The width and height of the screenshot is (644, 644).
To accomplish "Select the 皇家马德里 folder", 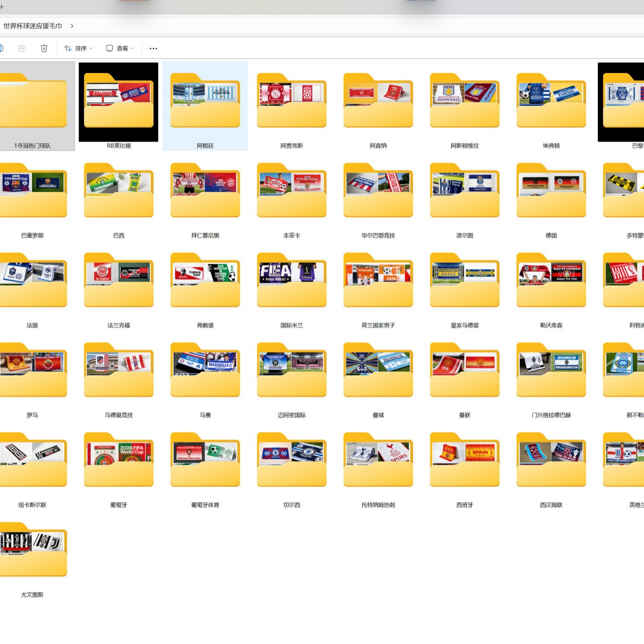I will [x=465, y=280].
